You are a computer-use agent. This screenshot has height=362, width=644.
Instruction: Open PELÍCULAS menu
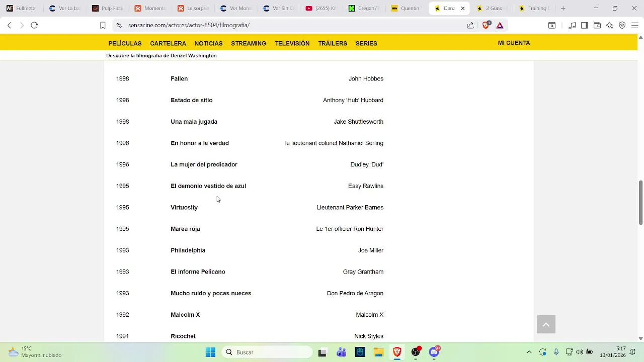point(125,43)
